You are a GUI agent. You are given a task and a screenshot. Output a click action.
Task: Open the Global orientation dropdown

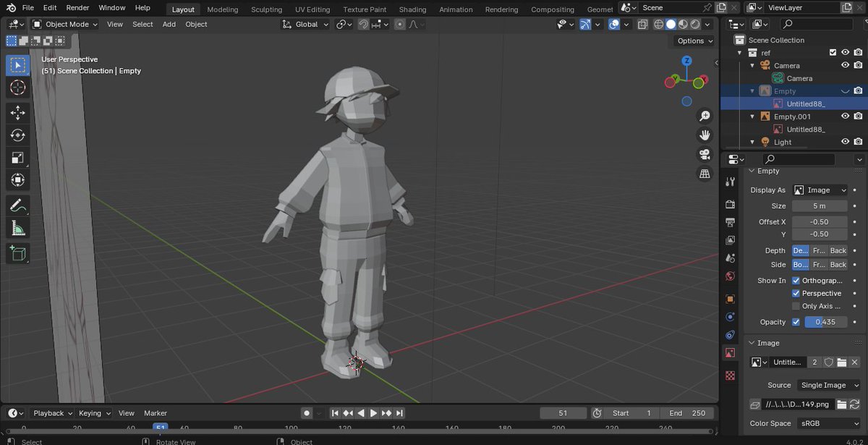305,24
